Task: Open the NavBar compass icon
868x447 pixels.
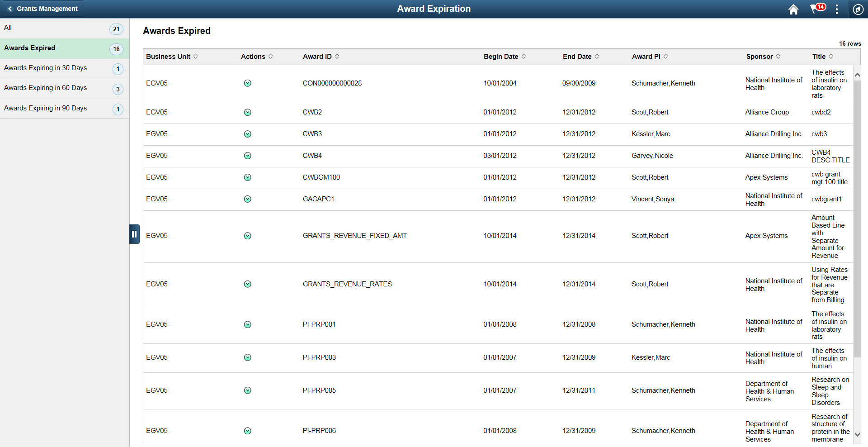Action: (859, 9)
